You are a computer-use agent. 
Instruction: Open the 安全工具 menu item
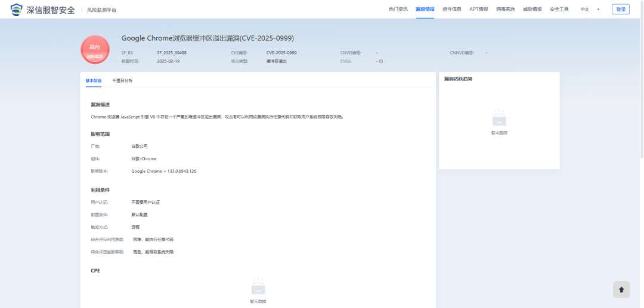click(559, 9)
